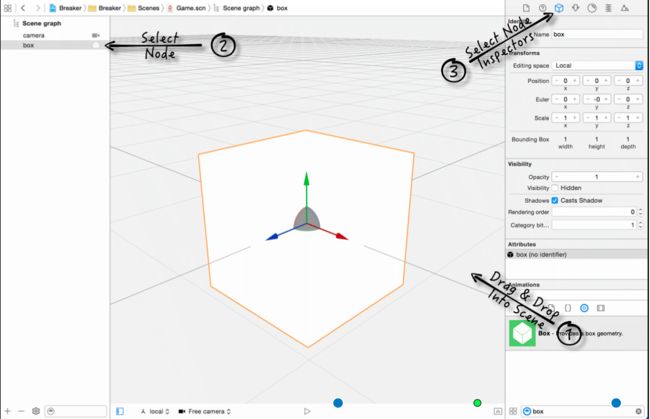Show the object library circle icon
650x419 pixels.
[x=584, y=308]
